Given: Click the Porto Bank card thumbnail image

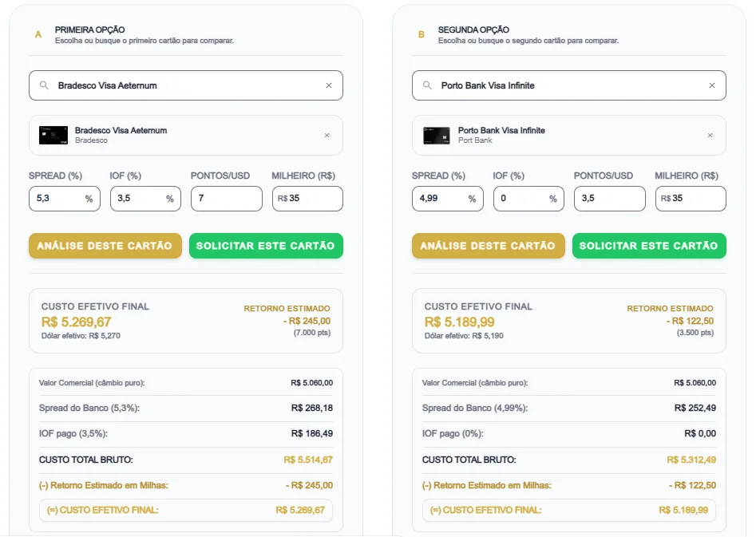Looking at the screenshot, I should 437,136.
